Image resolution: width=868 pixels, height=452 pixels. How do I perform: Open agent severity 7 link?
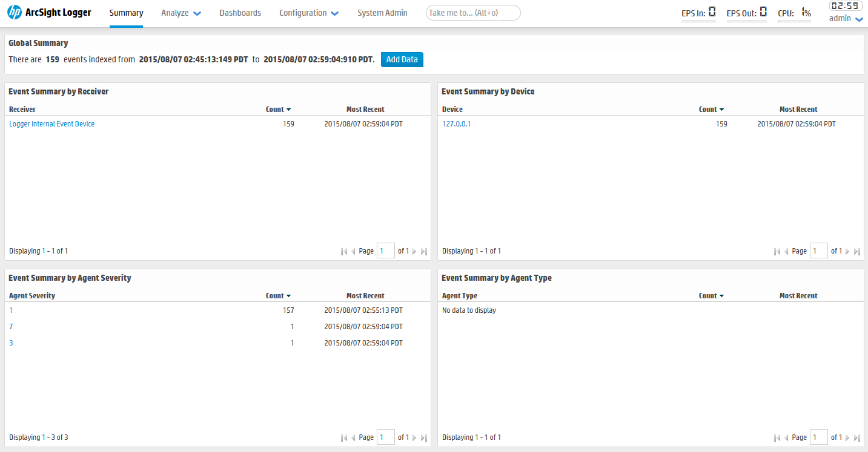[11, 327]
